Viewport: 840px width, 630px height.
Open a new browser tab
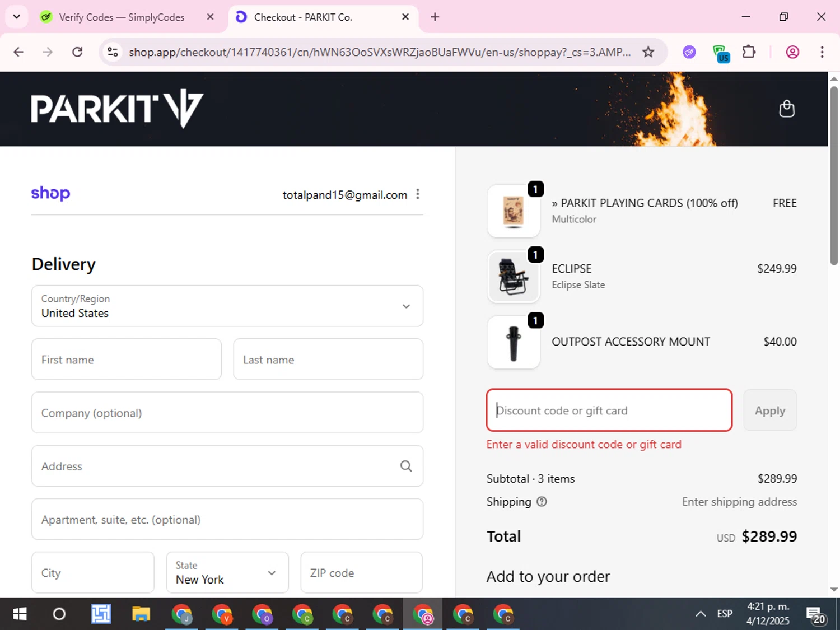tap(435, 17)
